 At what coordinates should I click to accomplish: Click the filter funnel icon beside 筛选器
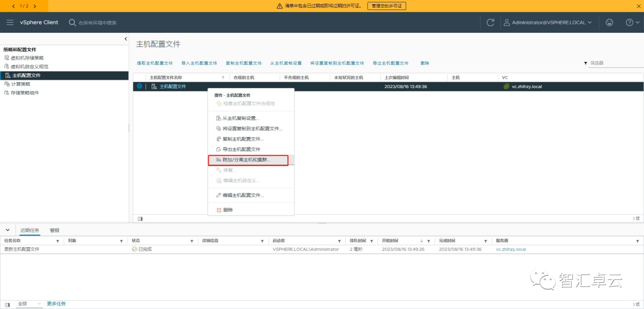(x=586, y=63)
